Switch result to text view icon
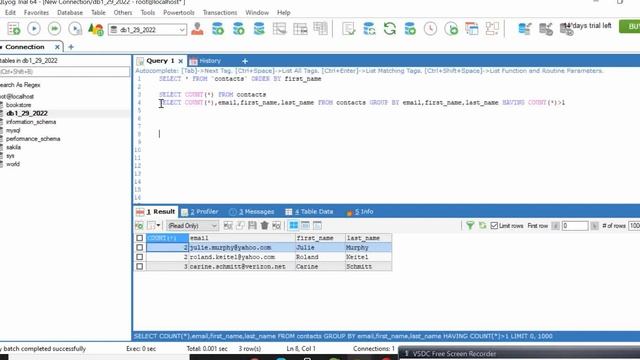This screenshot has height=360, width=640. pyautogui.click(x=317, y=225)
